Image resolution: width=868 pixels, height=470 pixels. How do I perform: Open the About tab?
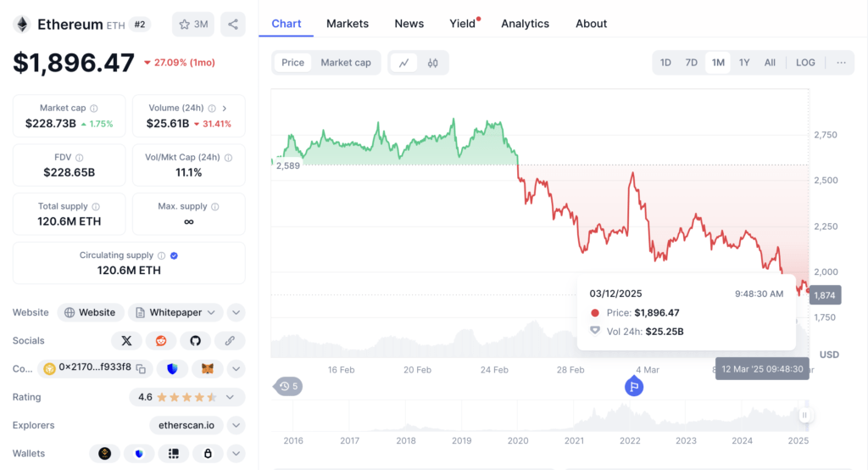click(591, 24)
